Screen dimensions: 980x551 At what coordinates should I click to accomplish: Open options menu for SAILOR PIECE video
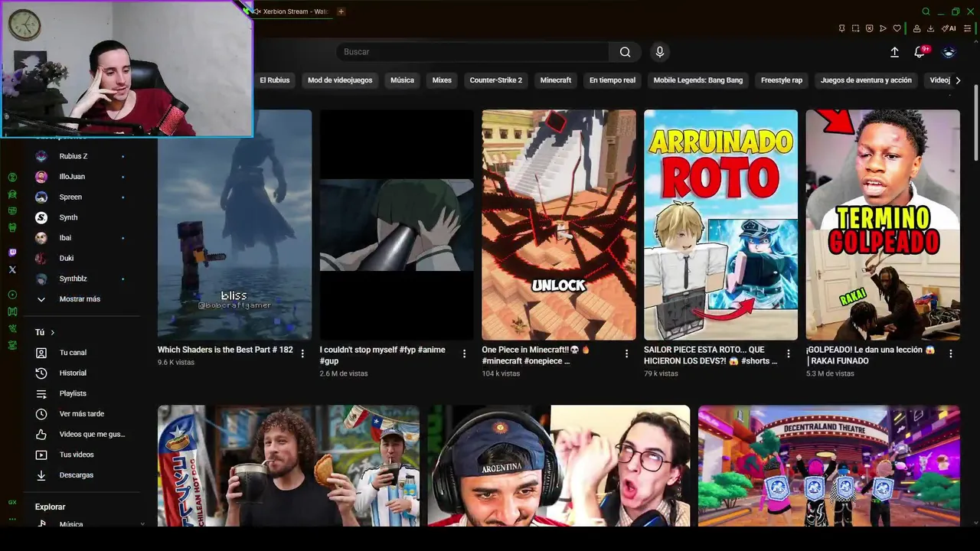[x=789, y=354]
